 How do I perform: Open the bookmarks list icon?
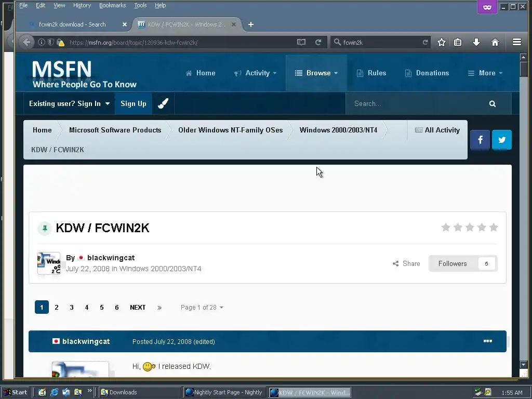tap(458, 42)
